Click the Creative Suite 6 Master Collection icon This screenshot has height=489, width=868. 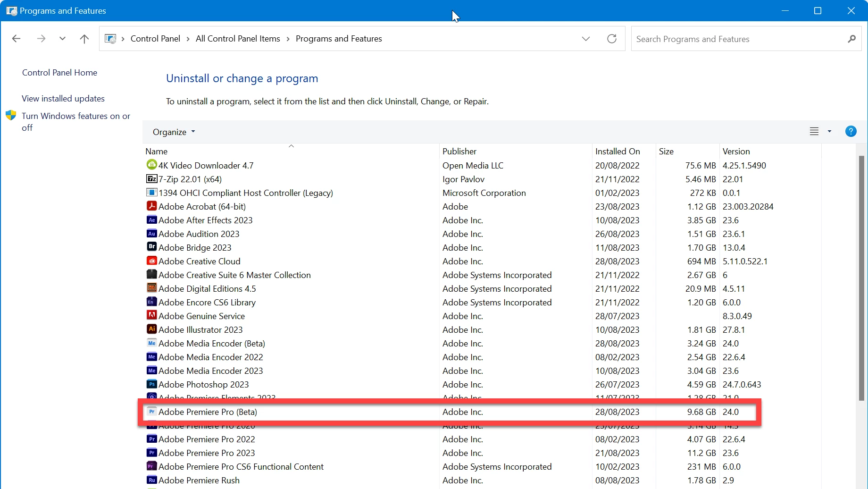(151, 274)
